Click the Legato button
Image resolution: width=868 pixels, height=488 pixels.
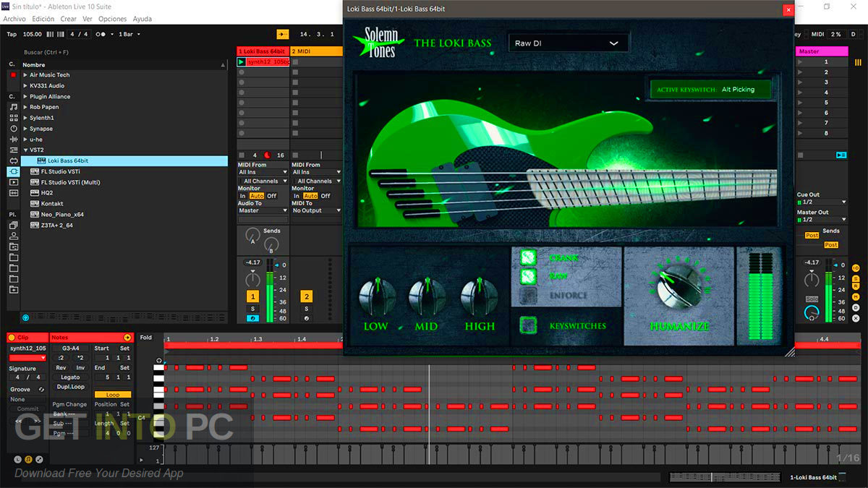point(70,377)
